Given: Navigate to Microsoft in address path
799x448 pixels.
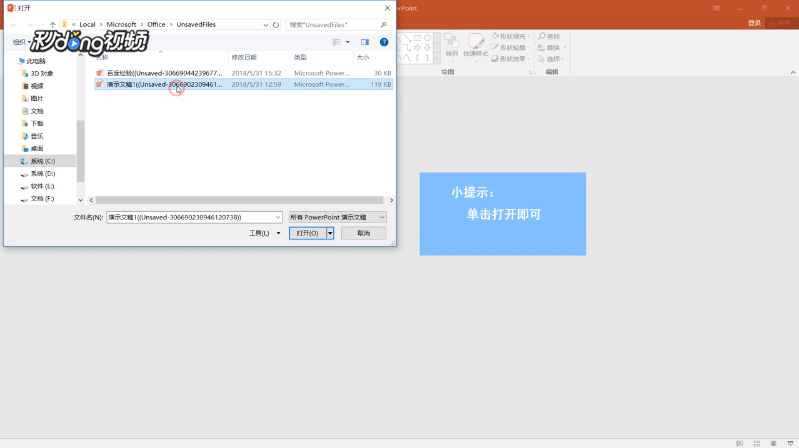Looking at the screenshot, I should pos(121,24).
